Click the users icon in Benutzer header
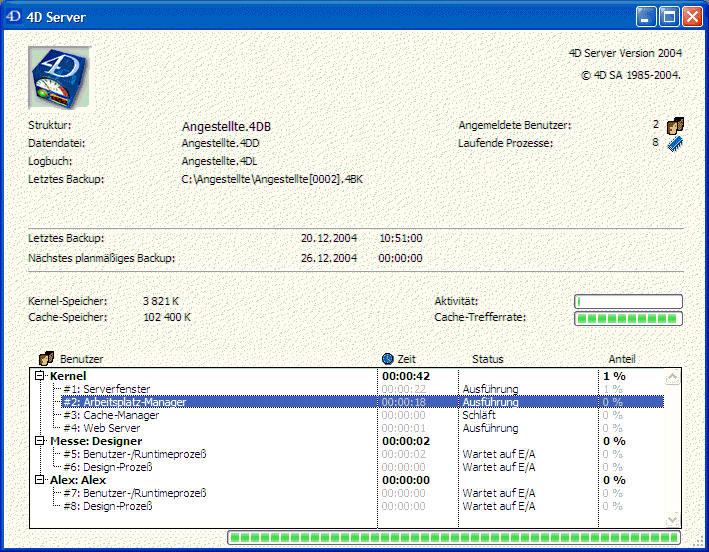 click(45, 359)
